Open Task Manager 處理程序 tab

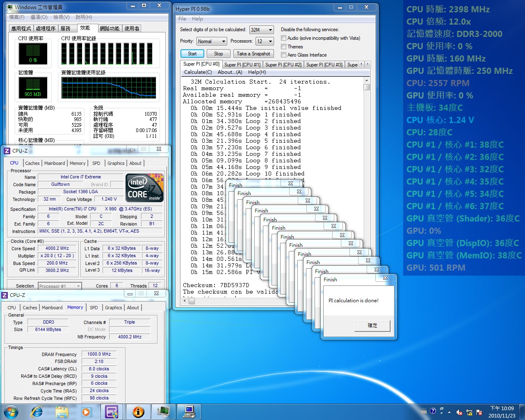click(x=46, y=28)
